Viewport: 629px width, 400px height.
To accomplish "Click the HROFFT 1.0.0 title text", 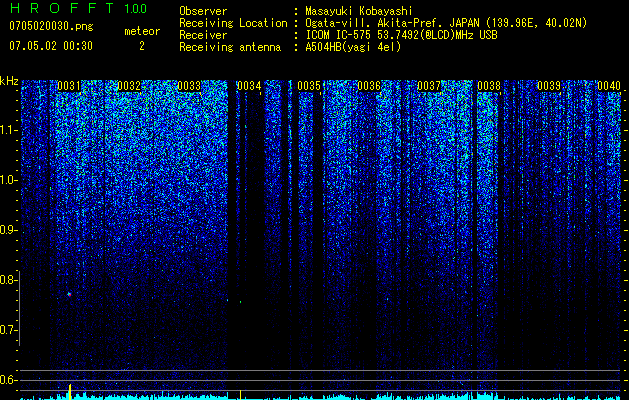I will [78, 8].
